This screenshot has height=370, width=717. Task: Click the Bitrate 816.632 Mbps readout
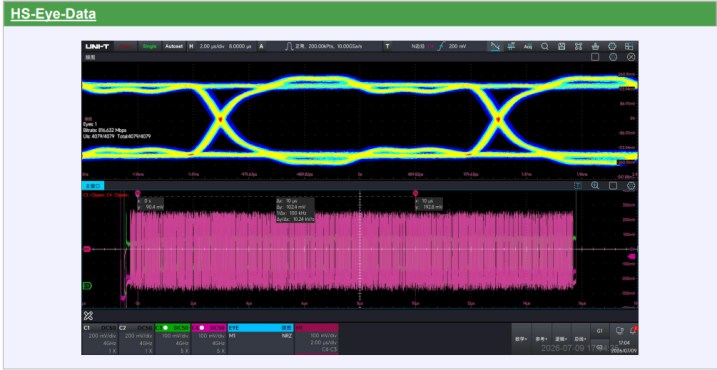(x=105, y=130)
